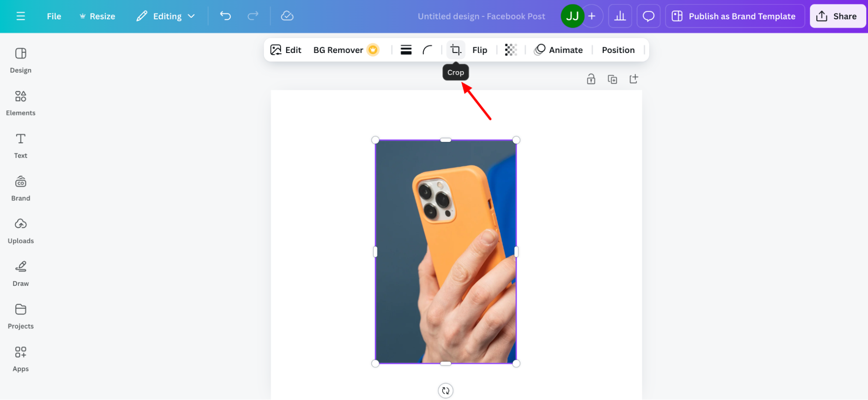This screenshot has height=400, width=868.
Task: Lock the page with padlock icon
Action: click(x=591, y=79)
